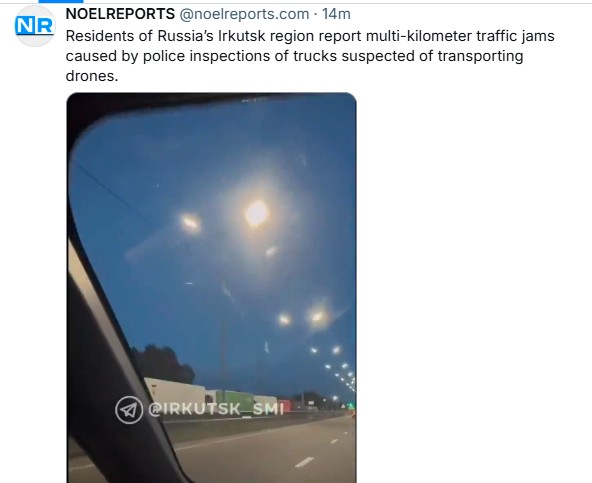Viewport: 592px width, 483px height.
Task: Visit the @noelreports.com handle link
Action: pyautogui.click(x=244, y=14)
